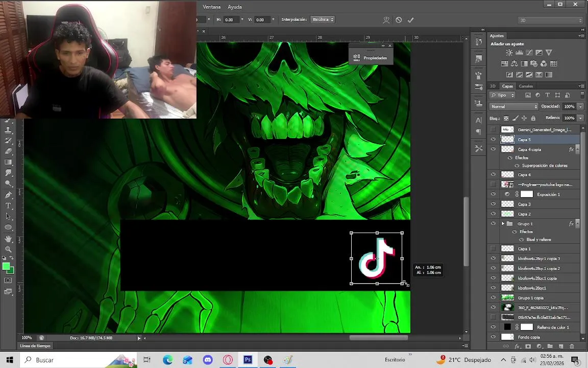Open the Relleno slider dropdown arrow
The width and height of the screenshot is (588, 368).
point(580,118)
